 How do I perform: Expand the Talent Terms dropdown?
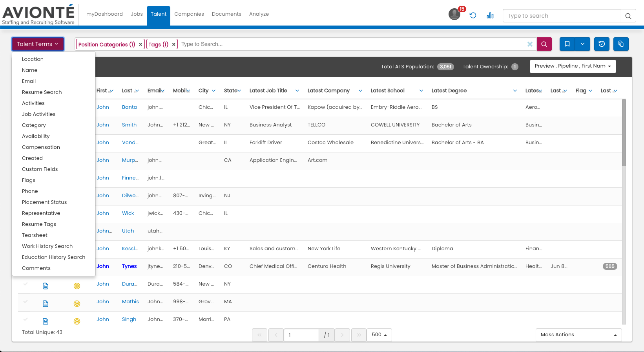pos(38,44)
